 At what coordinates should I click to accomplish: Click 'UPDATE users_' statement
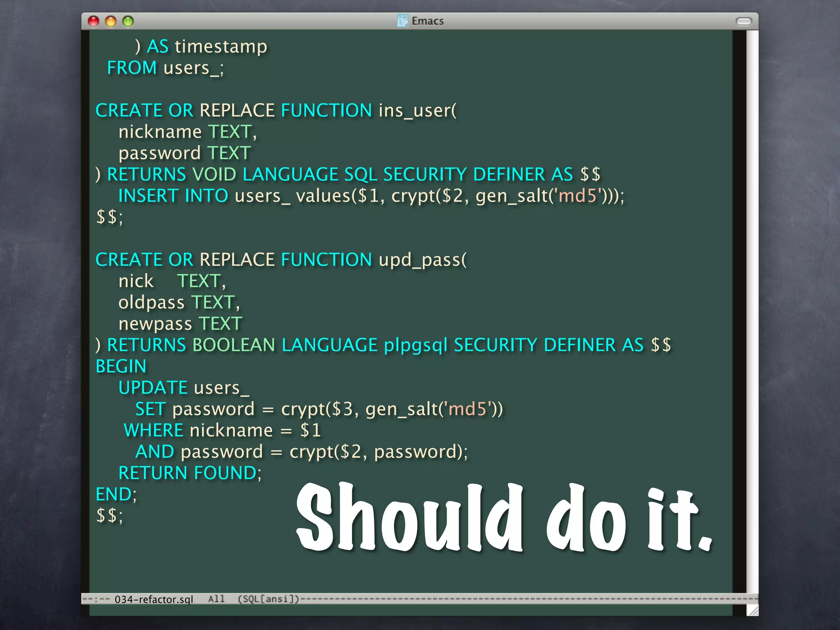[184, 388]
